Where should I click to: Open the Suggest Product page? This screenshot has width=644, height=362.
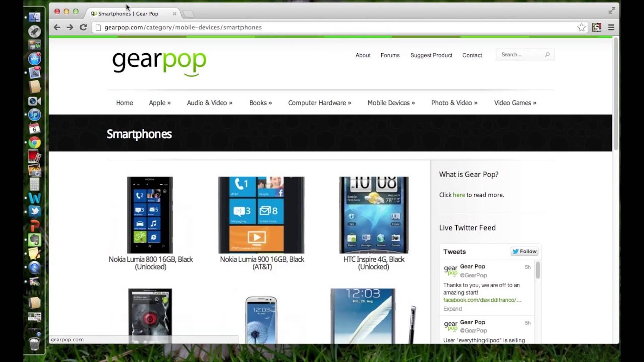(x=431, y=55)
